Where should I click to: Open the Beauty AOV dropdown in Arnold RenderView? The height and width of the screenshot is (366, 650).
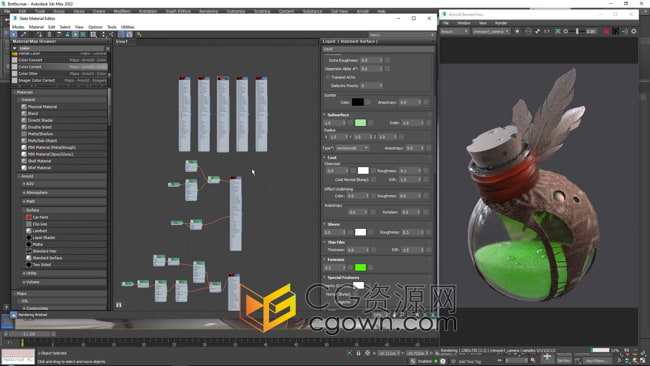(454, 31)
